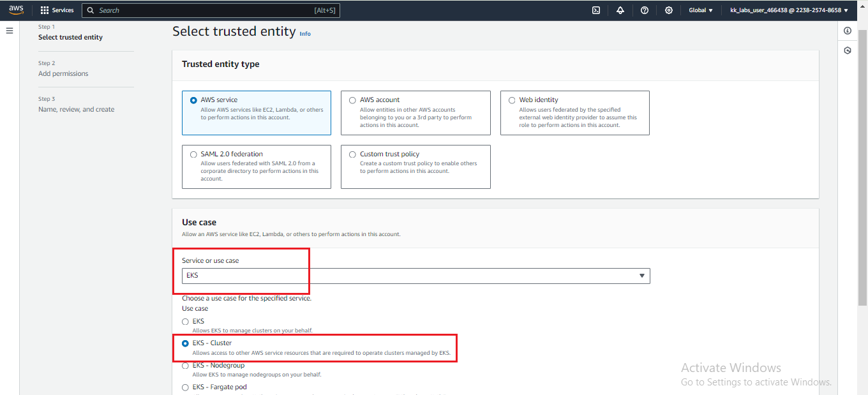Choose the EKS - Fargate pod use case
The width and height of the screenshot is (868, 395).
[186, 387]
